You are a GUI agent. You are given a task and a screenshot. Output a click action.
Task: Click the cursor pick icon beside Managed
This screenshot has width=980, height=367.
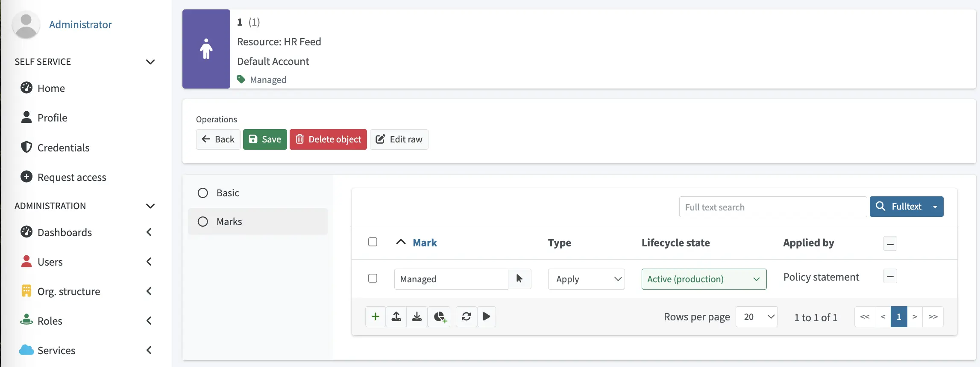519,279
